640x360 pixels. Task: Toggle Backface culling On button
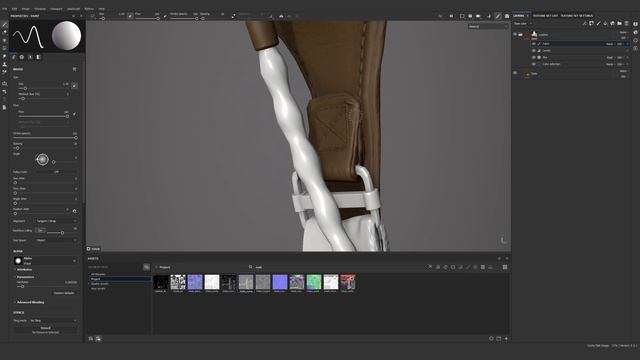coord(40,231)
